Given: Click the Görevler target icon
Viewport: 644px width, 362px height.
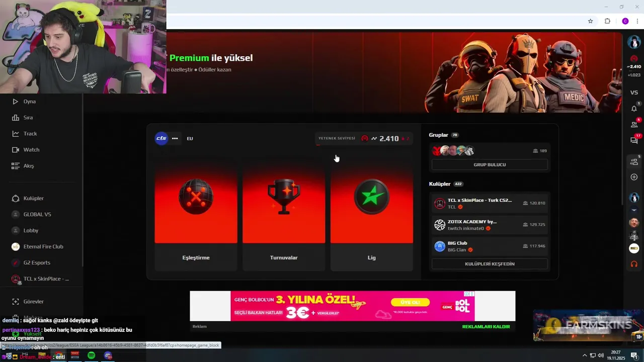Looking at the screenshot, I should pos(16,302).
